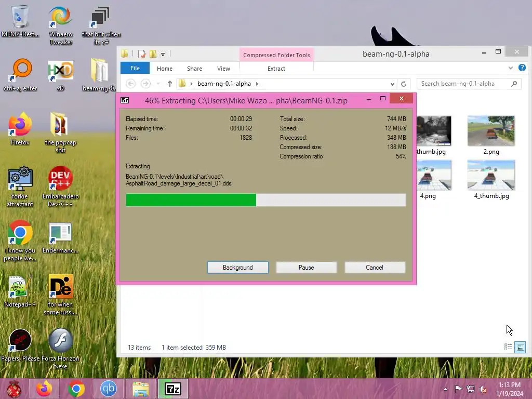The width and height of the screenshot is (532, 399).
Task: Click the 7z icon in extraction dialog title
Action: click(x=125, y=100)
